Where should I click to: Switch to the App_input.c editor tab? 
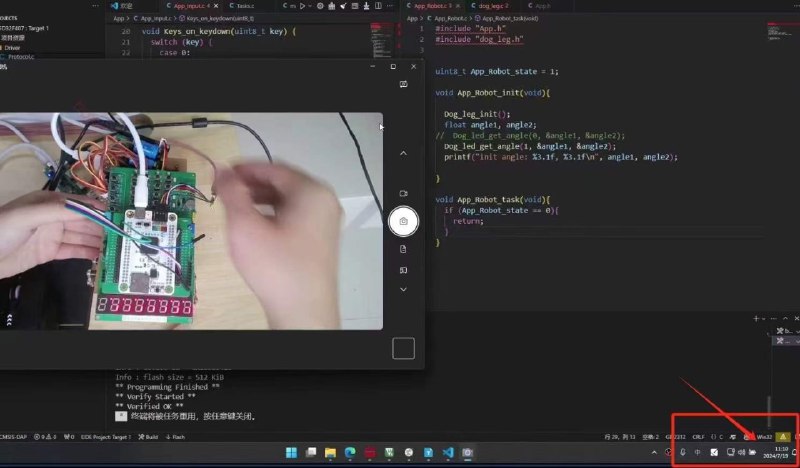point(193,6)
